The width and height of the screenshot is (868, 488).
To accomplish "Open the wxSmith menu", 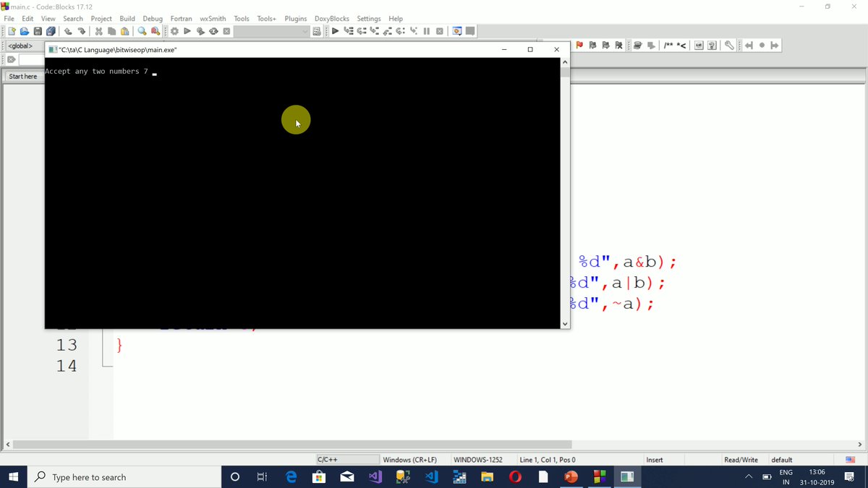I will tap(213, 18).
